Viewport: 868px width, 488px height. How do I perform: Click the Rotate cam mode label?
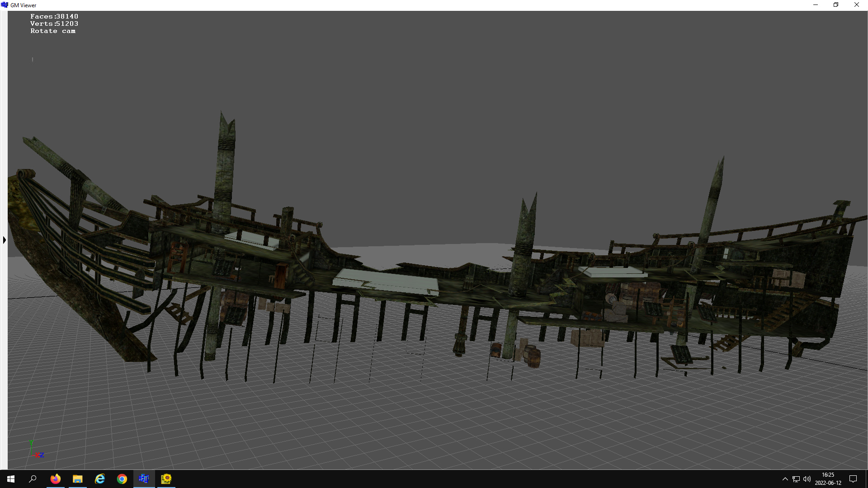pos(53,31)
